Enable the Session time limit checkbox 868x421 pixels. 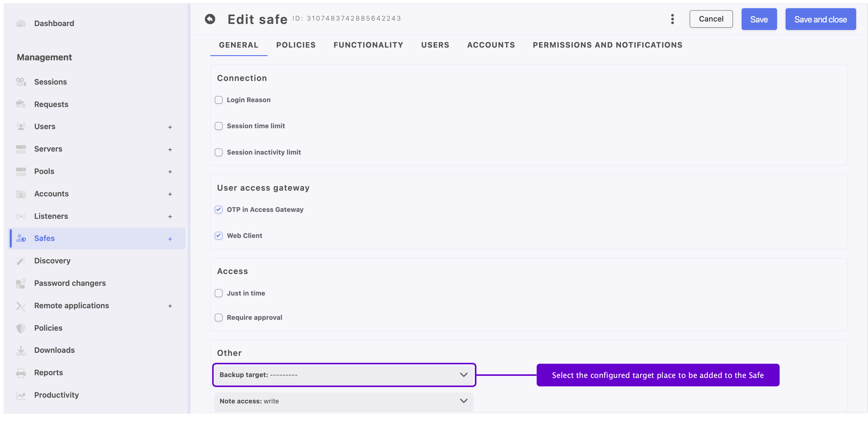(x=219, y=126)
